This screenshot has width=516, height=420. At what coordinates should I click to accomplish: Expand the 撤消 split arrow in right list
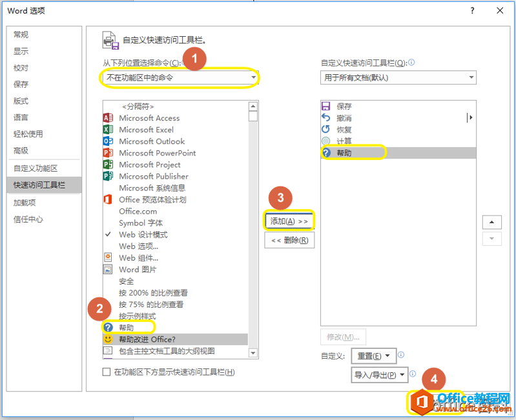(x=470, y=117)
